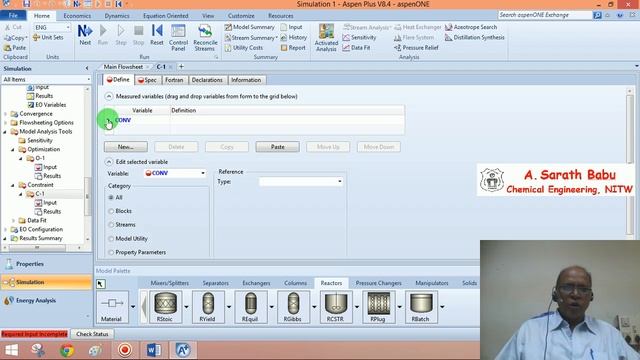
Task: Select the RGibbs reactor model
Action: (x=293, y=307)
